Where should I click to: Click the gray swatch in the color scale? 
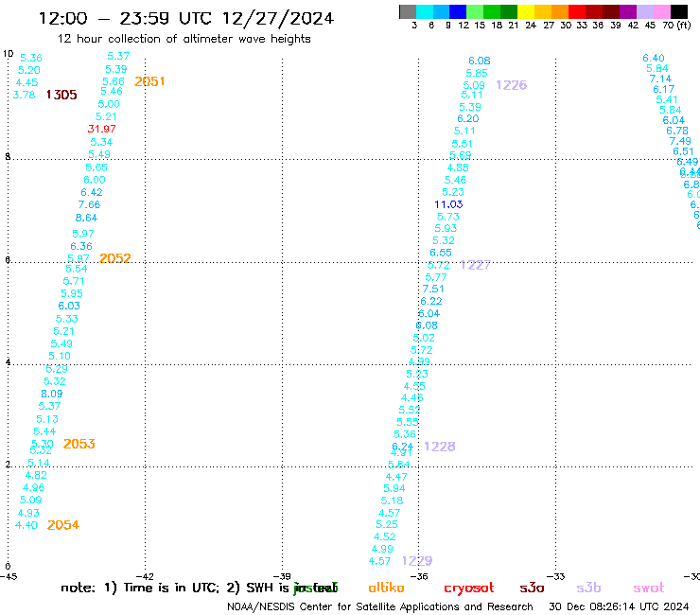408,11
